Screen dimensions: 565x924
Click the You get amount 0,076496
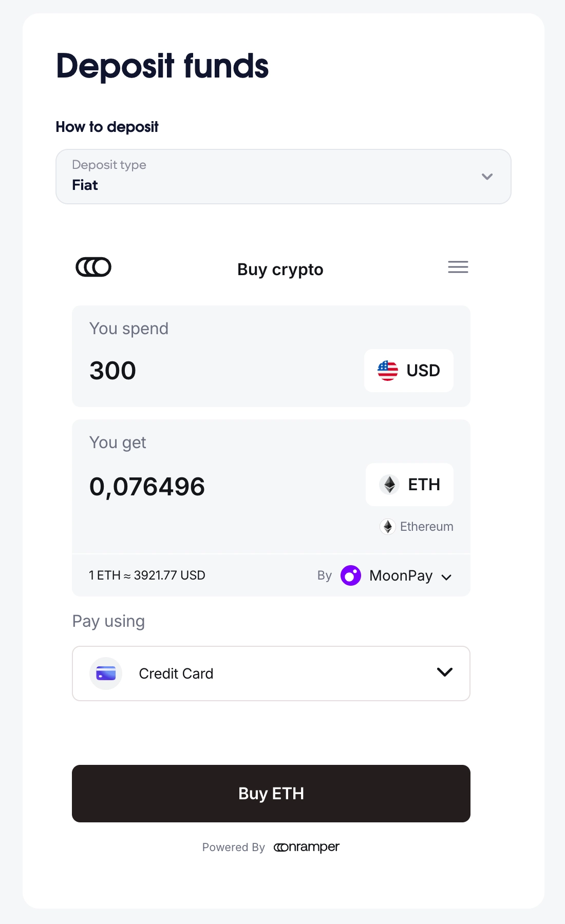point(147,487)
